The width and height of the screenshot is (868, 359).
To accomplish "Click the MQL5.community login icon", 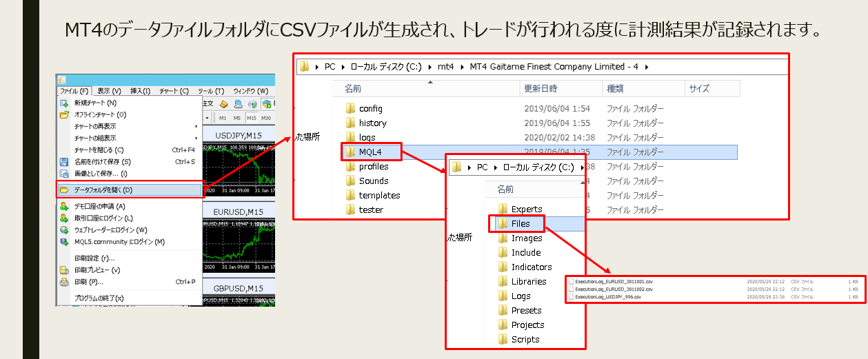I will [x=64, y=242].
